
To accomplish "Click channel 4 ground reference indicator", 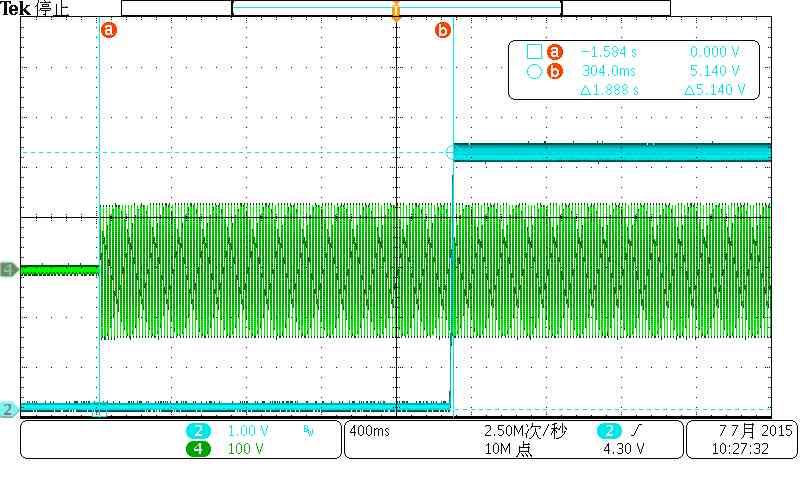I will coord(9,269).
